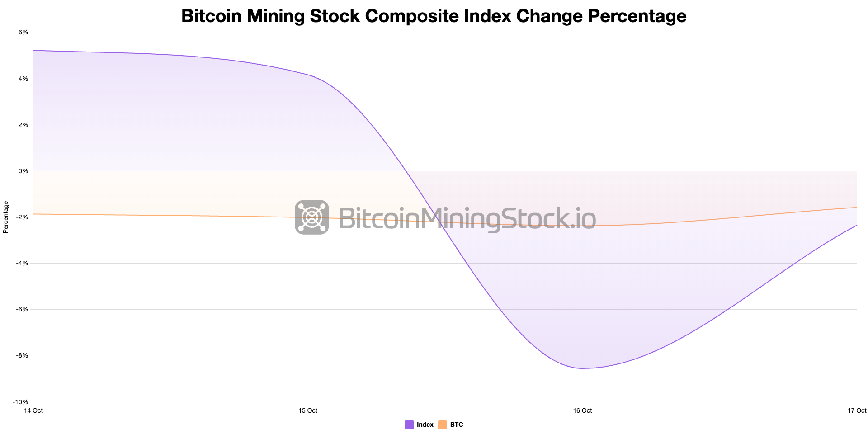
Task: Click the 0% y-axis tick label
Action: pyautogui.click(x=23, y=171)
